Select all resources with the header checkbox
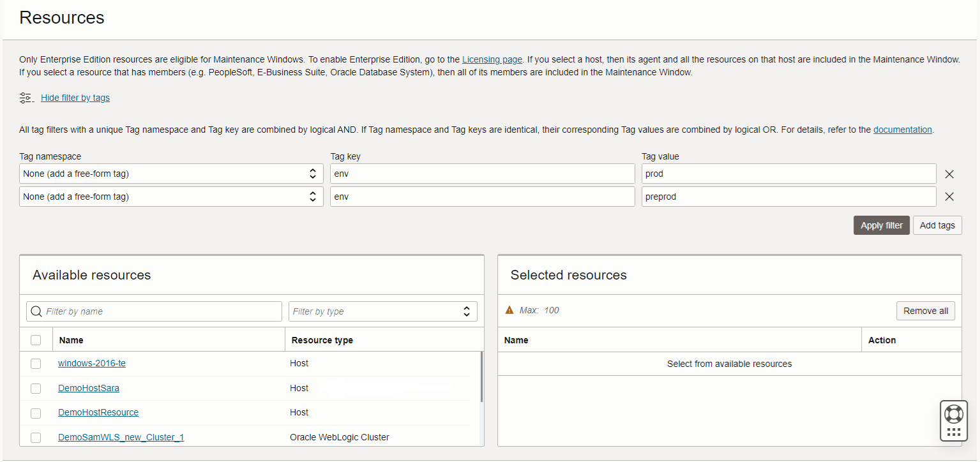Image resolution: width=980 pixels, height=462 pixels. coord(36,339)
